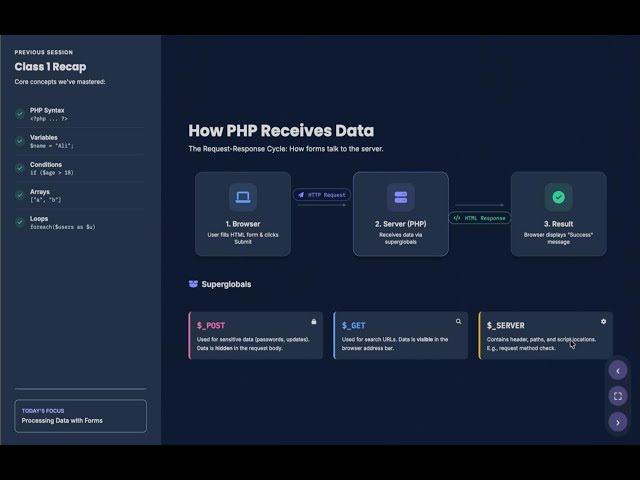Click the "How PHP Receives Data" heading
This screenshot has width=640, height=480.
point(281,131)
